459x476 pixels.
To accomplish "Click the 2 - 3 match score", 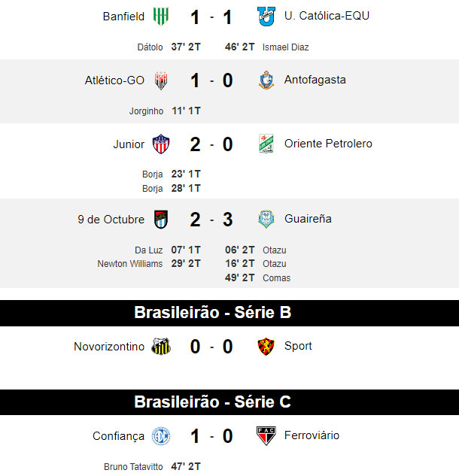I will [x=211, y=220].
